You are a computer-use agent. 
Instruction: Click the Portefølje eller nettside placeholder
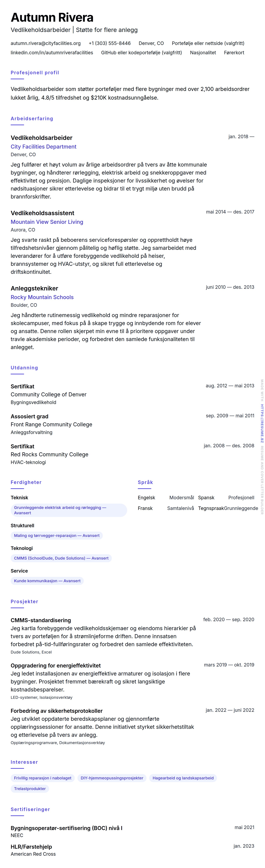(x=208, y=43)
